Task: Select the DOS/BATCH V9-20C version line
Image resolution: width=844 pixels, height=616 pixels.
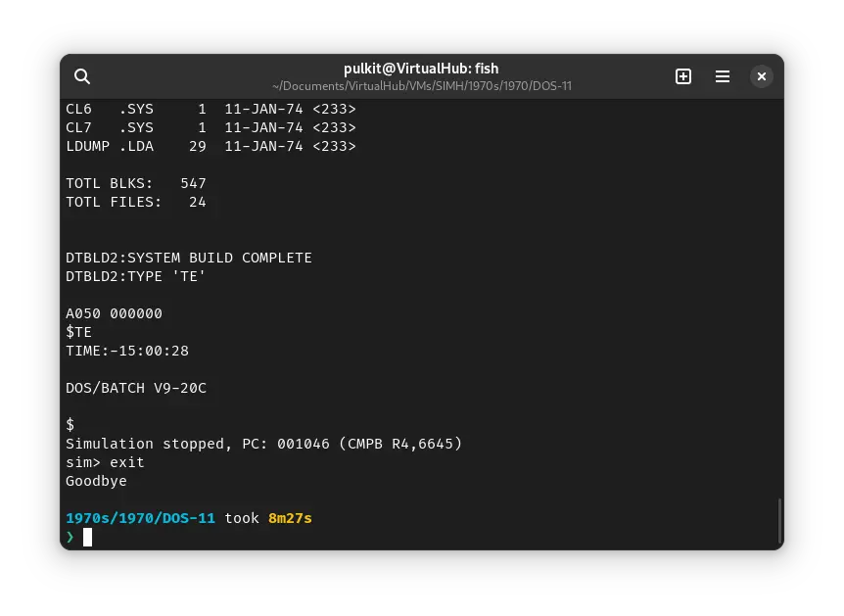Action: (x=135, y=388)
